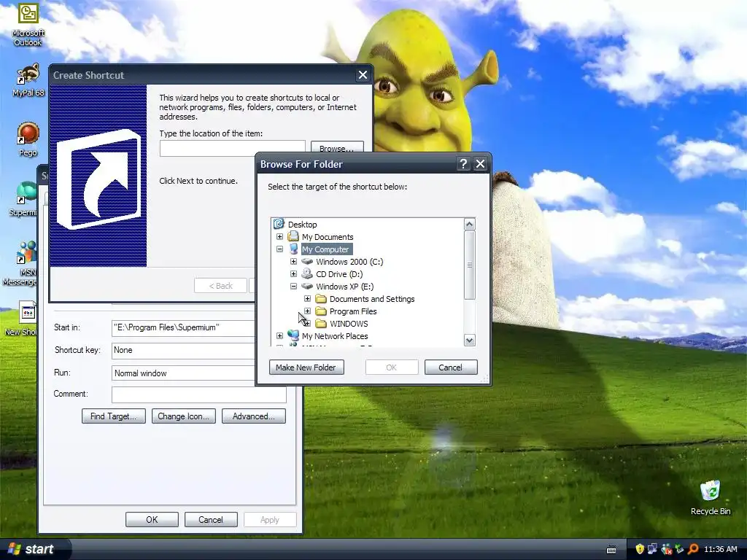This screenshot has width=747, height=560.
Task: Click the yellow security shield tray icon
Action: [639, 549]
